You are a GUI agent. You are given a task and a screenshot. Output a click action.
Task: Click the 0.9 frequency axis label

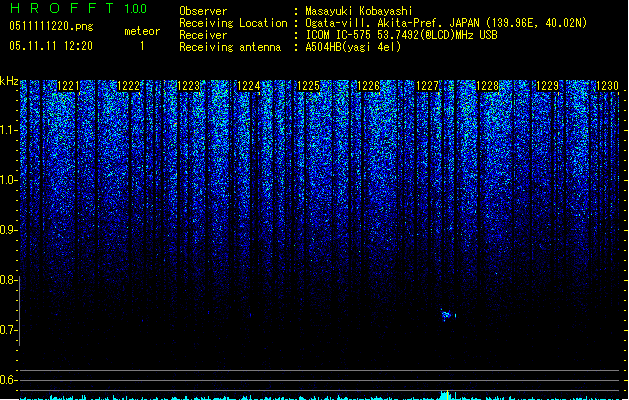[x=8, y=230]
